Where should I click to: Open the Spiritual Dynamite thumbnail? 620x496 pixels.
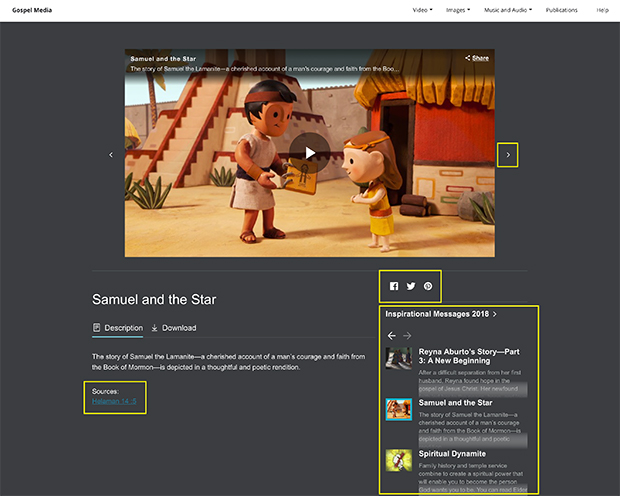(399, 460)
